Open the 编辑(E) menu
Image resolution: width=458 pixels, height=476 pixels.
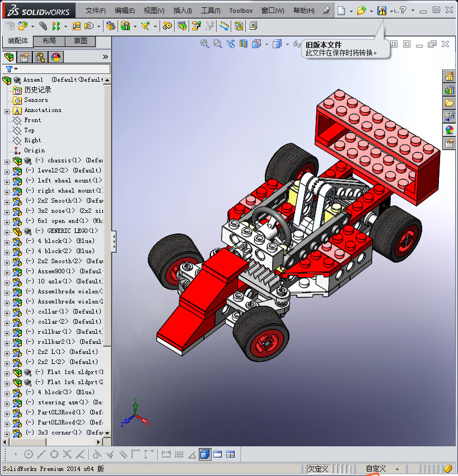click(125, 11)
